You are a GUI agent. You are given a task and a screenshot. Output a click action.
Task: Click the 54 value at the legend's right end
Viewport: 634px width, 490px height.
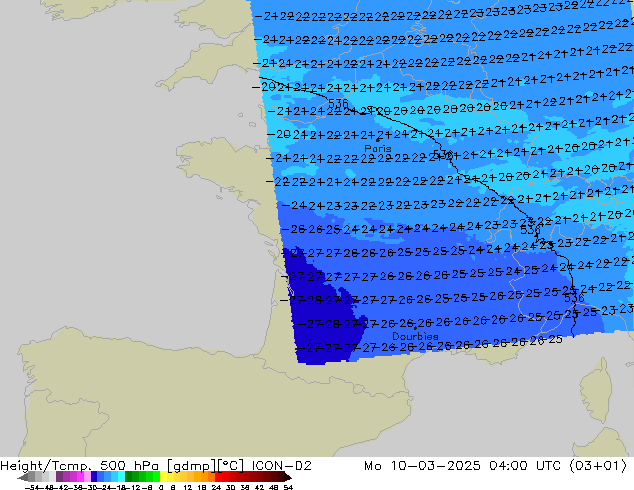[x=288, y=488]
